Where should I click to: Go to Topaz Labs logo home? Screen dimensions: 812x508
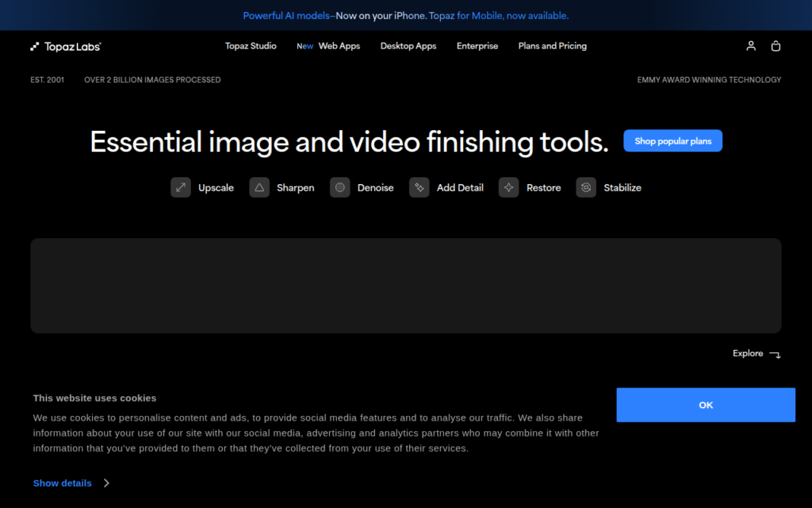66,47
